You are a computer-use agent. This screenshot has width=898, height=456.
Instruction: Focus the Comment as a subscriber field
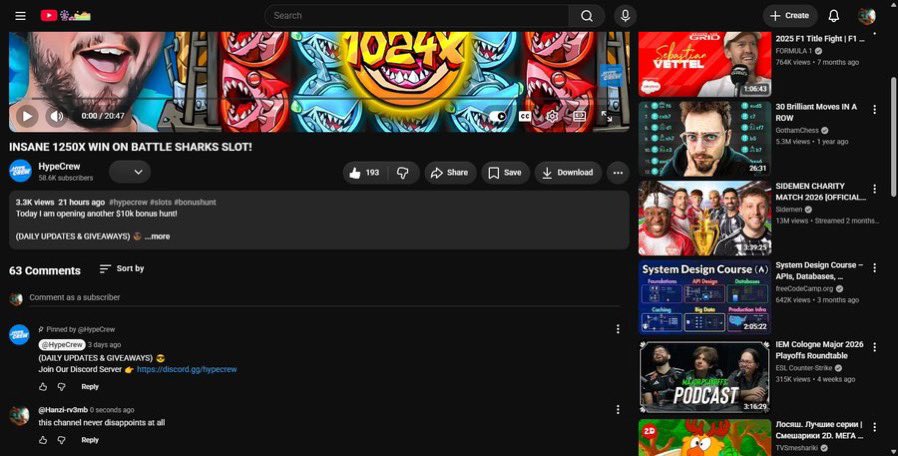[x=324, y=298]
